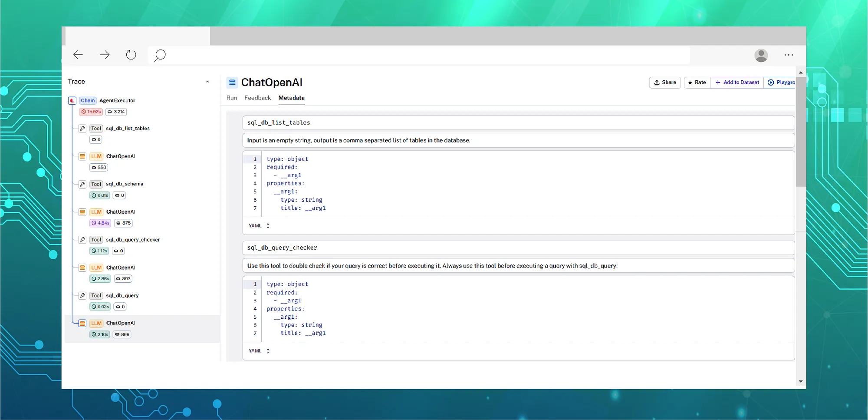Open the user profile avatar
This screenshot has height=420, width=868.
coord(761,55)
